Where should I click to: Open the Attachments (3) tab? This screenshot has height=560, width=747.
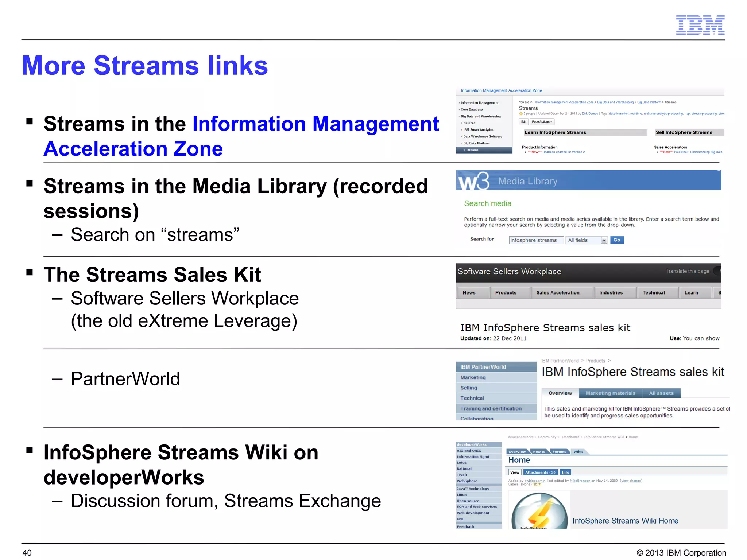[x=540, y=472]
